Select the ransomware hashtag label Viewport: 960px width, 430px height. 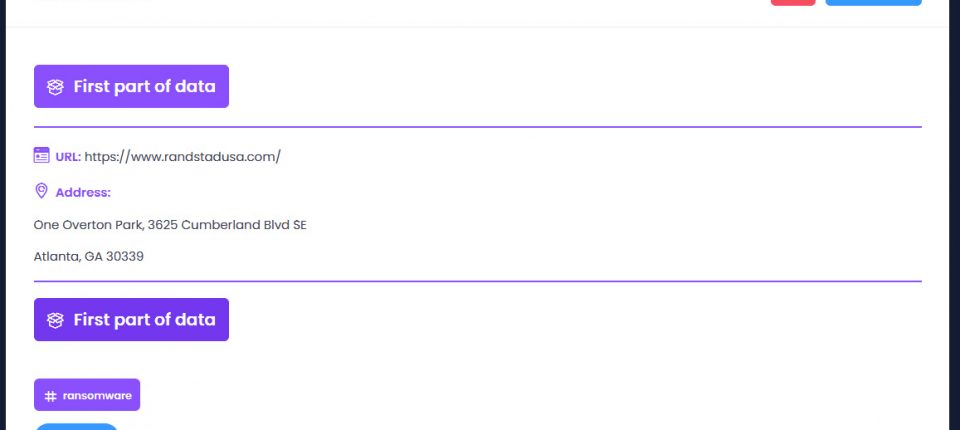point(87,395)
